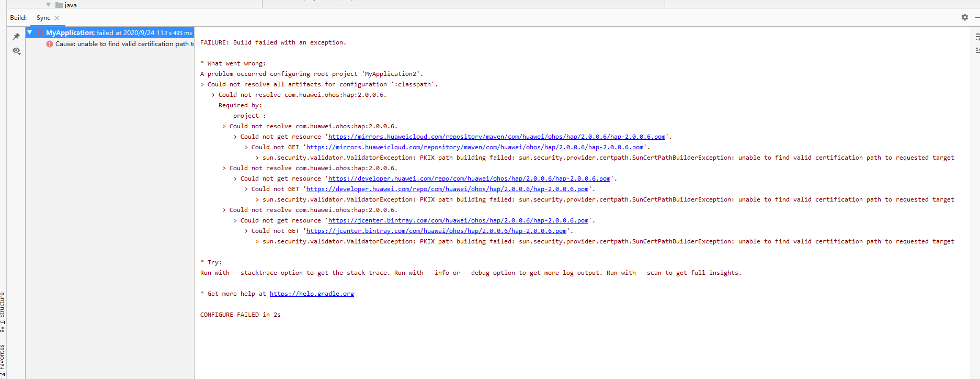The image size is (980, 379).
Task: Open jcenter.bintray.com URL after 'not GET'
Action: (436, 231)
